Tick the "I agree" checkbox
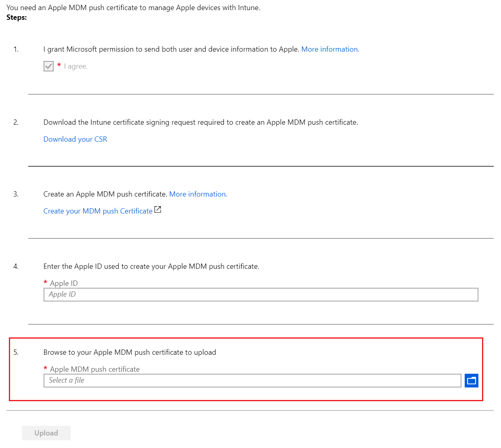 pyautogui.click(x=48, y=66)
